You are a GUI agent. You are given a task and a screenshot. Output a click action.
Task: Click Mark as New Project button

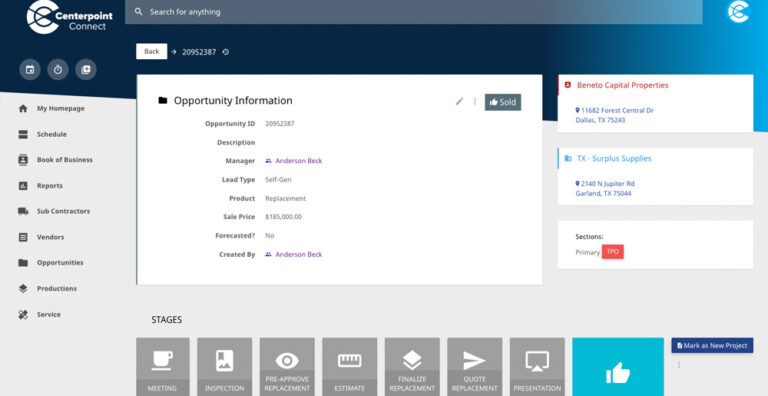712,346
